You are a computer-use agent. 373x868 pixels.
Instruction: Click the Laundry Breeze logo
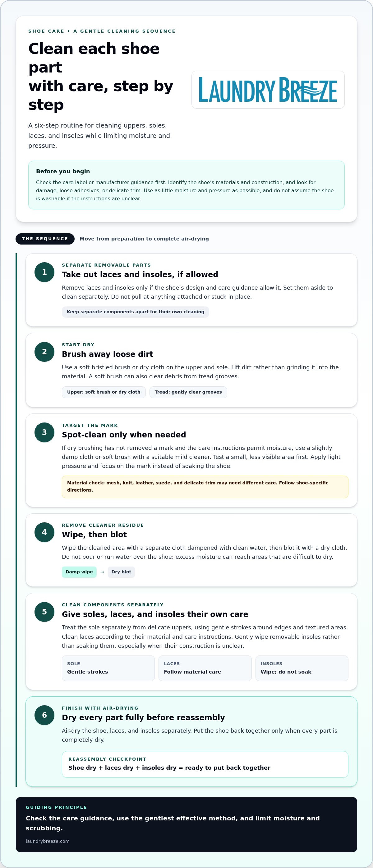(x=268, y=90)
